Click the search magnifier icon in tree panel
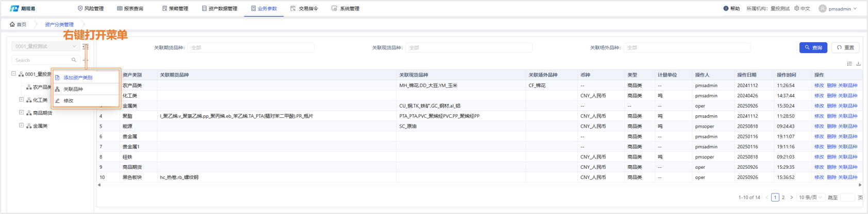The height and width of the screenshot is (214, 868). click(74, 60)
